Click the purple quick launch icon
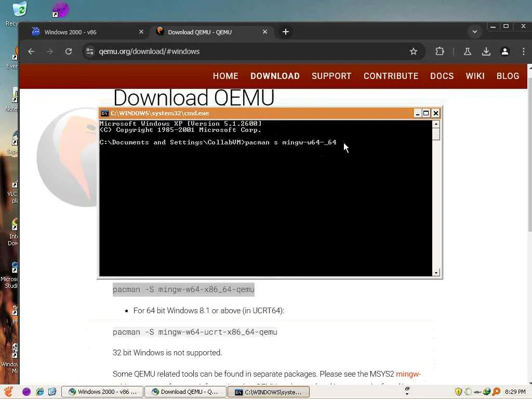532x399 pixels. pyautogui.click(x=26, y=392)
